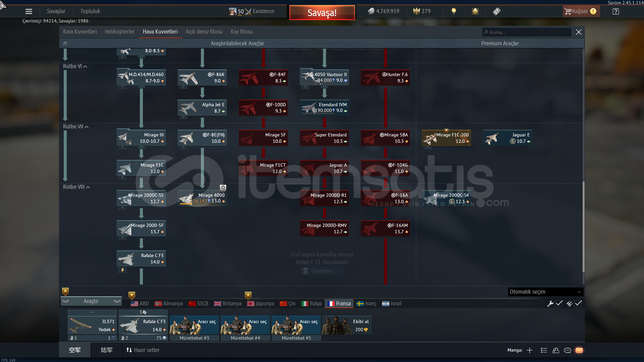This screenshot has width=644, height=362.
Task: Select the Etendard IVM vehicle tile
Action: pos(324,108)
